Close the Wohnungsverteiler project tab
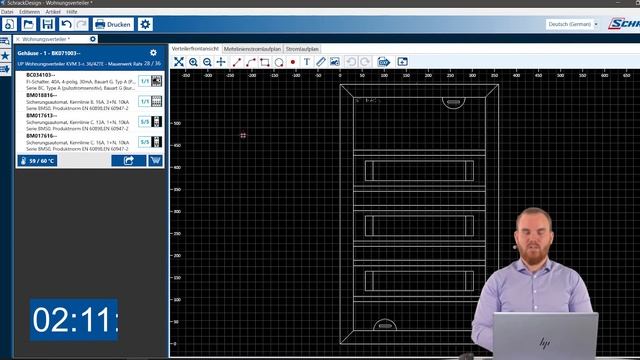The width and height of the screenshot is (640, 360). point(18,39)
